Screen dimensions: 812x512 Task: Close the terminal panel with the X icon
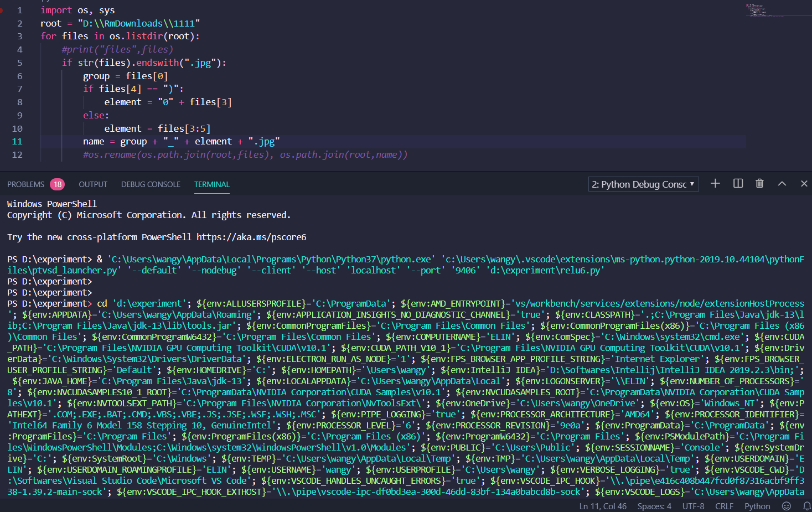[803, 183]
